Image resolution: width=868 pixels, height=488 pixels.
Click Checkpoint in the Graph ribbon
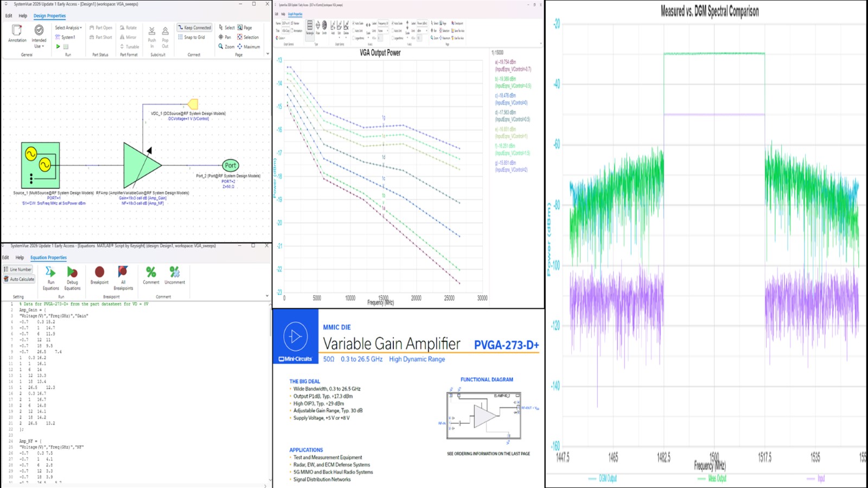pyautogui.click(x=457, y=23)
